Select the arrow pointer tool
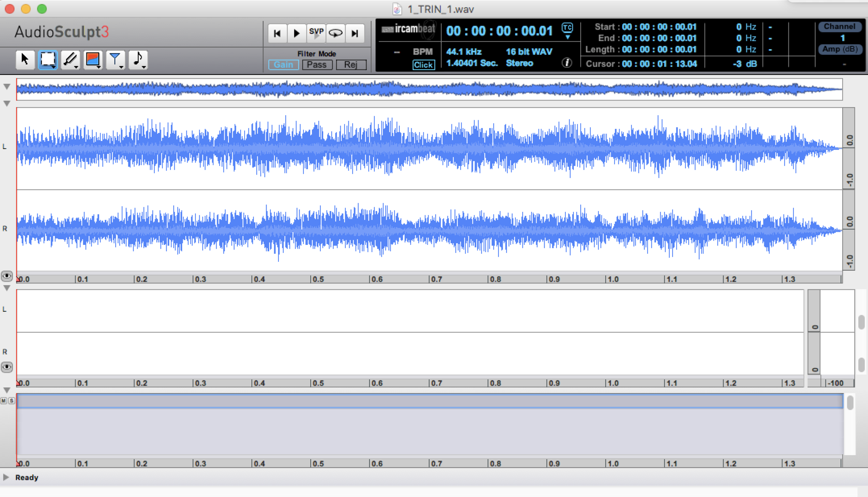This screenshot has width=868, height=497. [25, 60]
